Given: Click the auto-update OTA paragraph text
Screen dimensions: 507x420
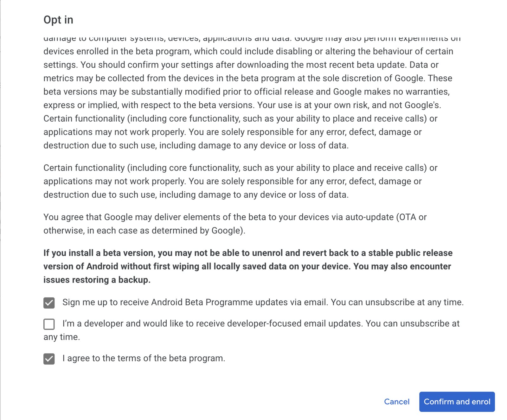Looking at the screenshot, I should click(x=234, y=223).
